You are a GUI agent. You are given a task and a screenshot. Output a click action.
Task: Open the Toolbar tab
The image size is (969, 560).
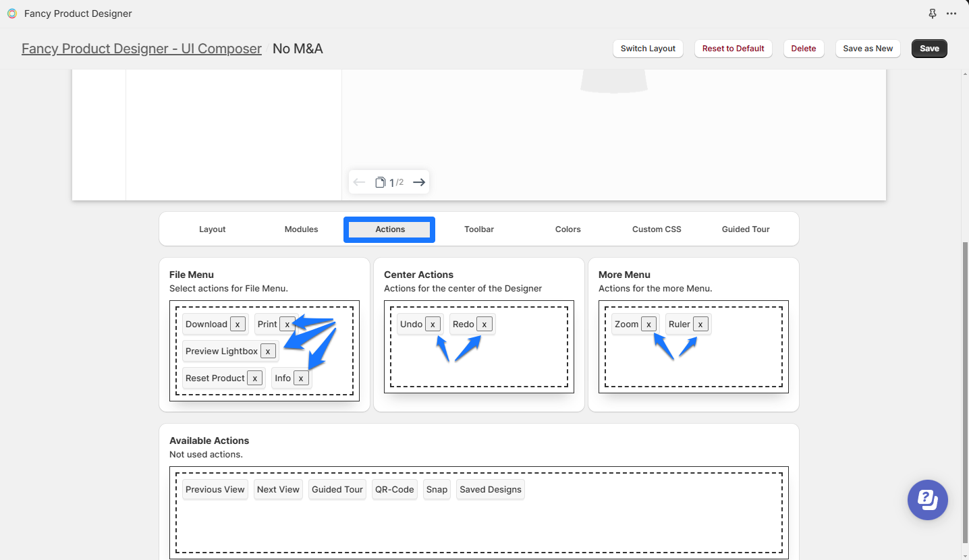tap(479, 229)
